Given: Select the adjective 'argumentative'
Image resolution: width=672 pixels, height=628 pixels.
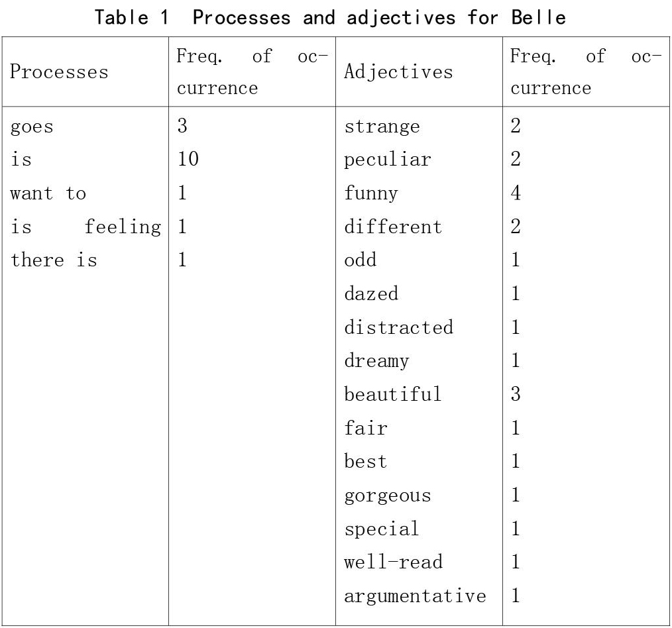Looking at the screenshot, I should coord(415,596).
